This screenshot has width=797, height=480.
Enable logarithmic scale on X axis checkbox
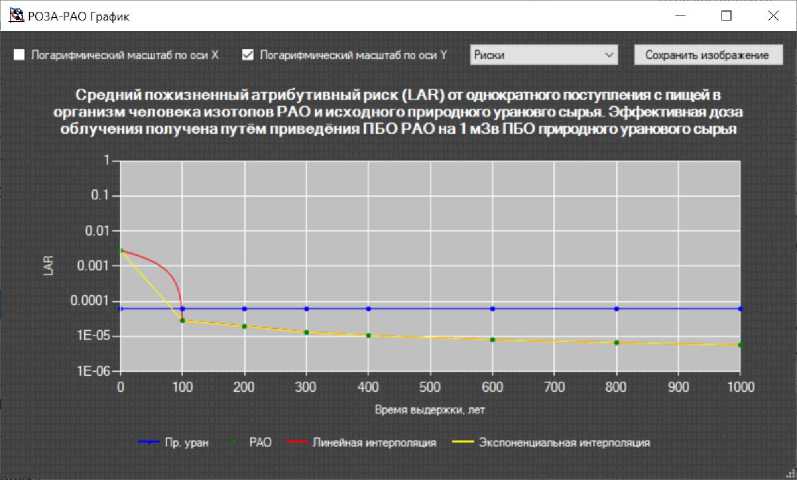point(19,54)
